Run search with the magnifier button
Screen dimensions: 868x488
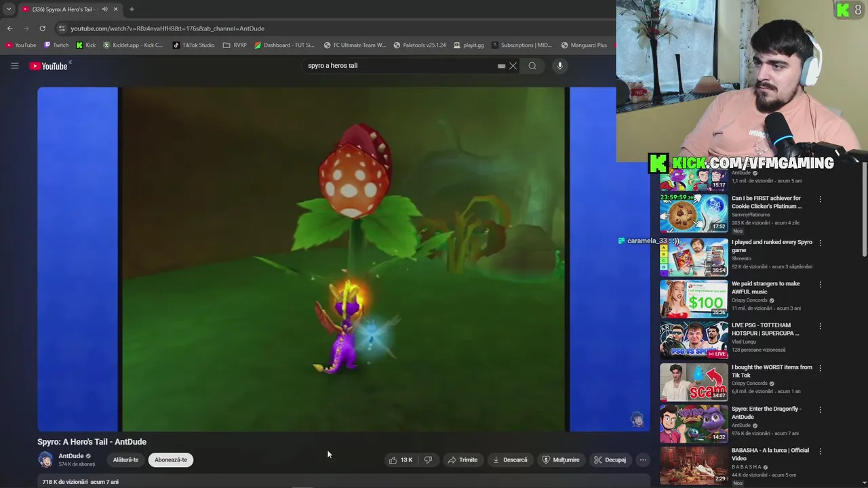[532, 66]
